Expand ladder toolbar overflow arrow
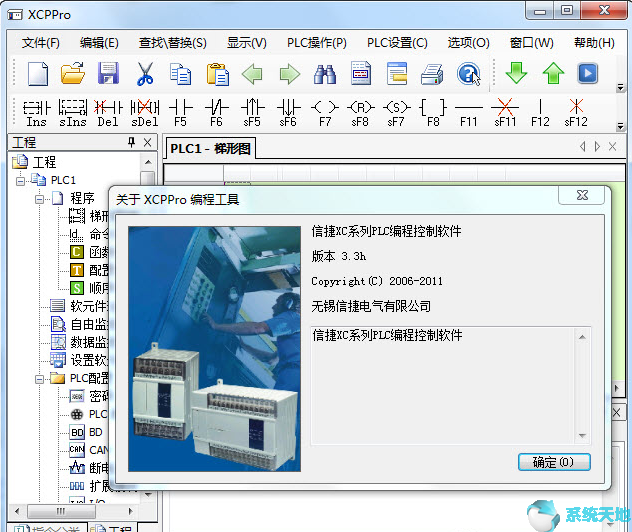 [620, 127]
